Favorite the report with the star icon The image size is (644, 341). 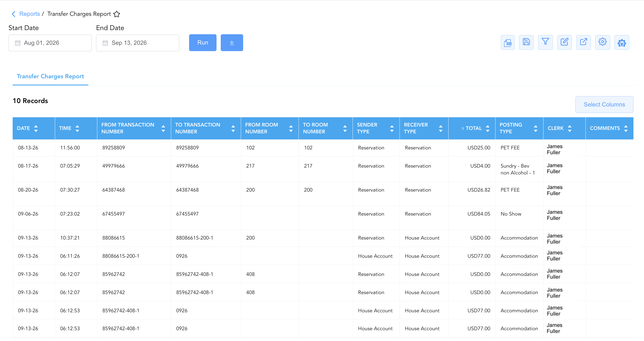117,14
